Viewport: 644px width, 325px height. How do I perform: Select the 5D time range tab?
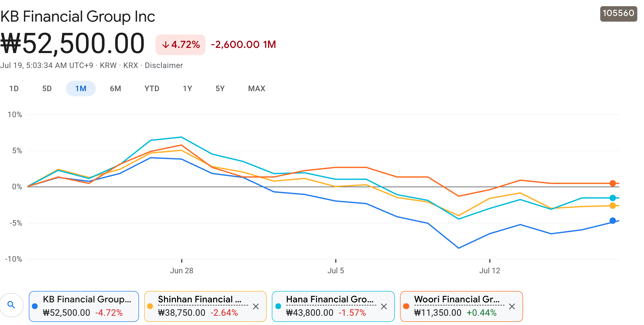[47, 89]
